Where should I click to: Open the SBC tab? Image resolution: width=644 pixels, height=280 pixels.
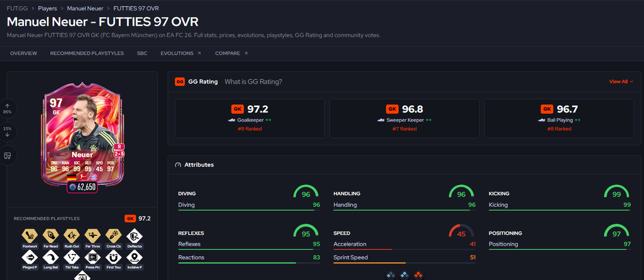142,53
